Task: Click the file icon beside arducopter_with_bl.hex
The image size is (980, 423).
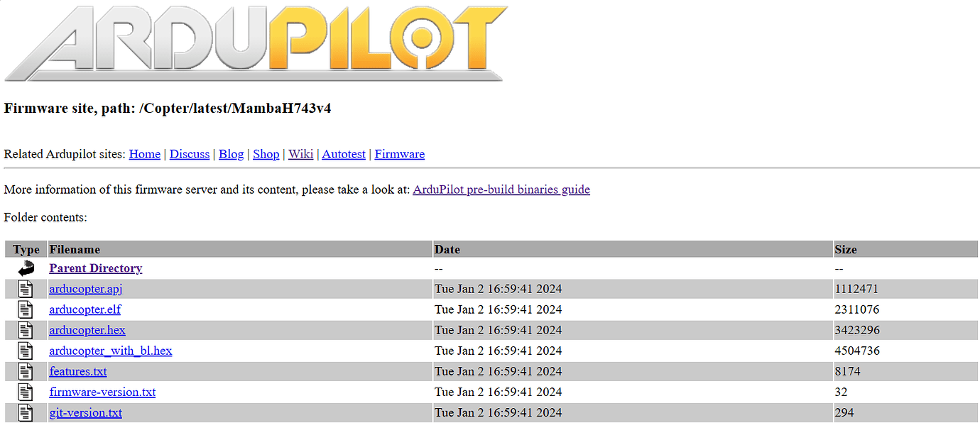Action: 26,350
